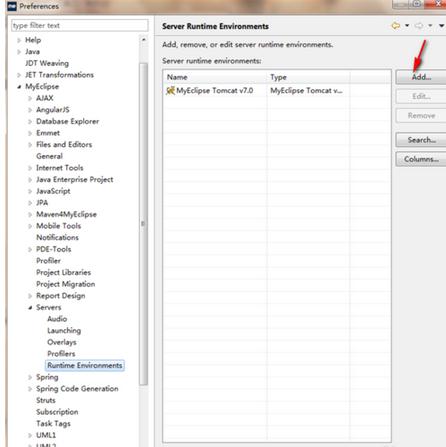Open the Task Tags preference page

click(53, 423)
